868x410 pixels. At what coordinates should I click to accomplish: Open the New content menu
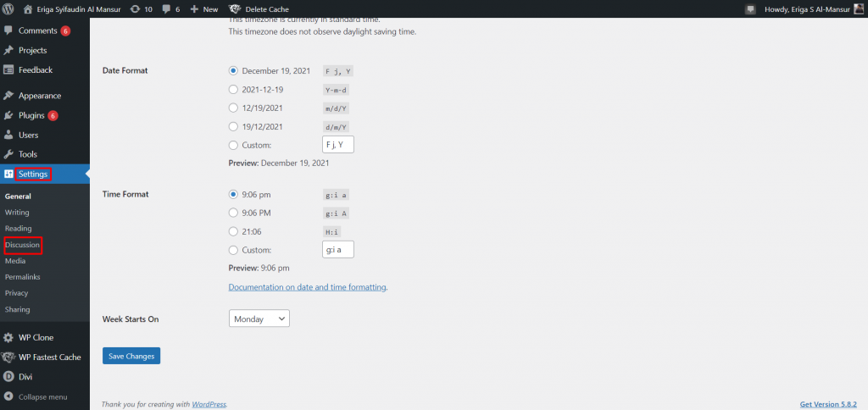point(203,8)
